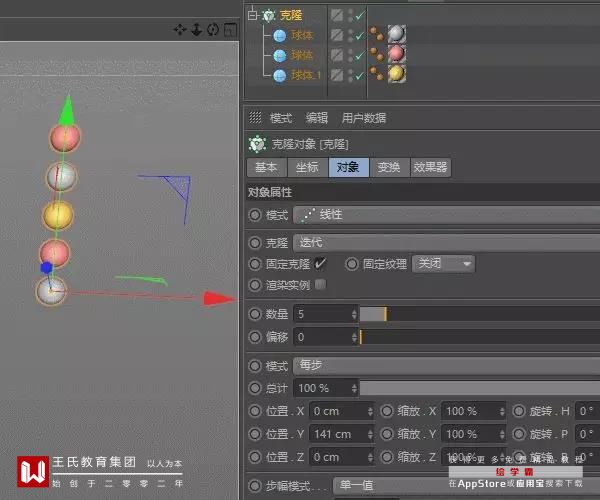Select the pink material tag

coord(396,54)
